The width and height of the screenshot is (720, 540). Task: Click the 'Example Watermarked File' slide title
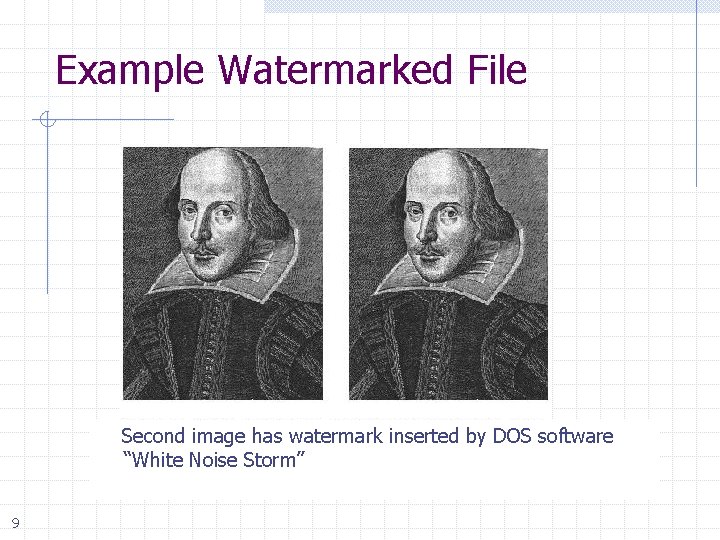(x=291, y=70)
